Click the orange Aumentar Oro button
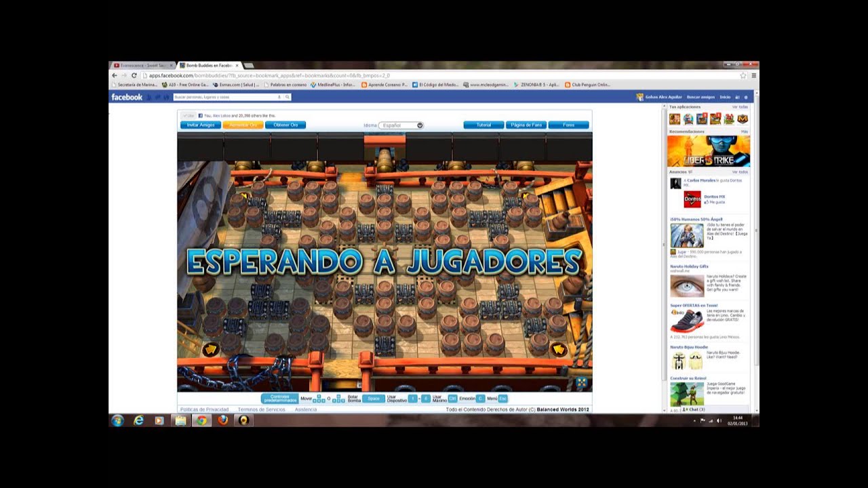The height and width of the screenshot is (488, 868). [243, 125]
